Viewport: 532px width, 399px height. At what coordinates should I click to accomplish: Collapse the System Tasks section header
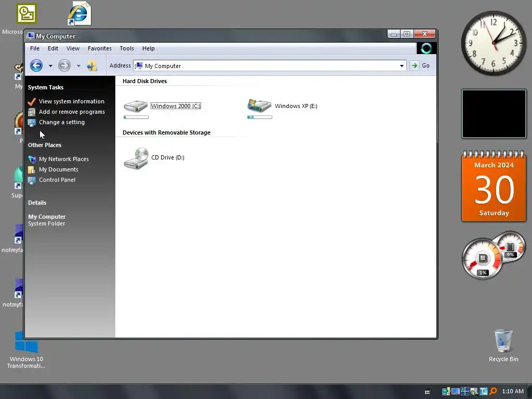pyautogui.click(x=46, y=87)
